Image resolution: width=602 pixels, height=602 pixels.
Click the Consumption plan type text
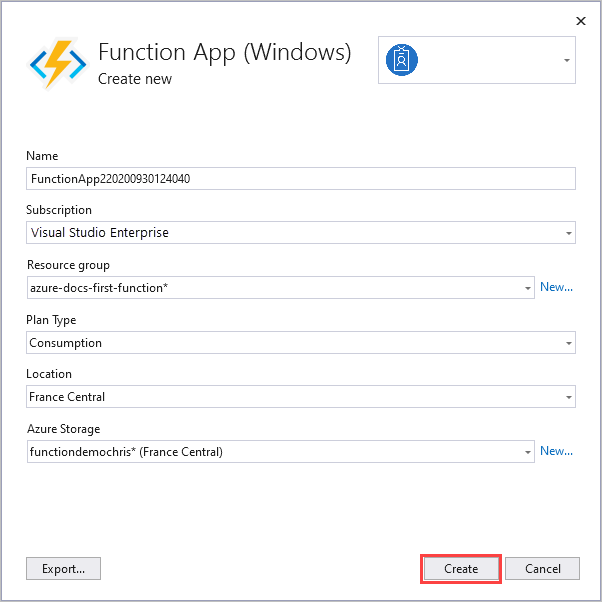pyautogui.click(x=66, y=343)
